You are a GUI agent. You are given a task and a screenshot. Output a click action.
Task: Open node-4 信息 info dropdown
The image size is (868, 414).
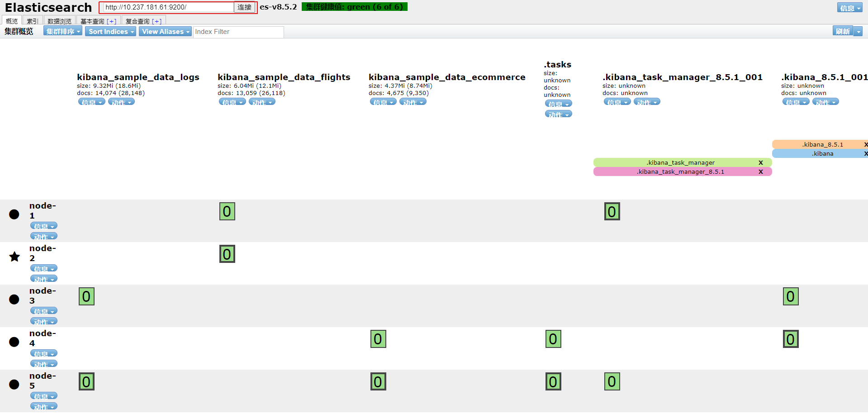44,353
